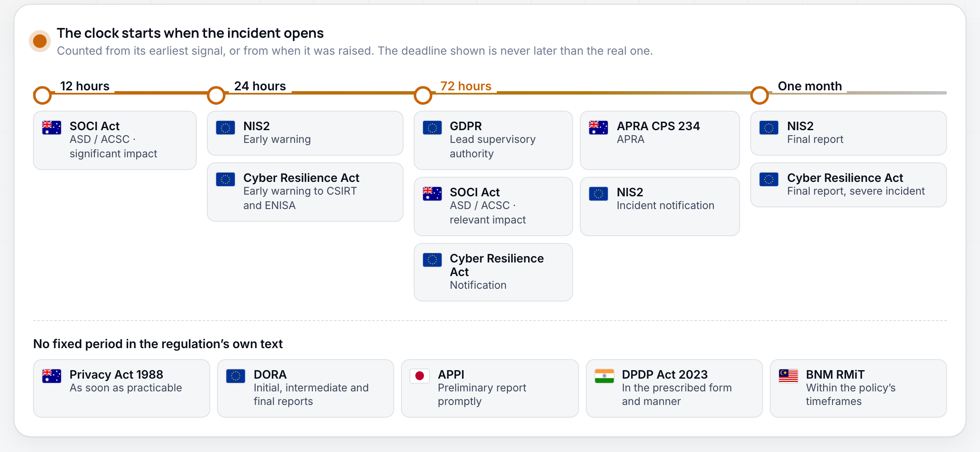The height and width of the screenshot is (452, 980).
Task: Click "Privacy Act 1988" title text
Action: tap(116, 374)
